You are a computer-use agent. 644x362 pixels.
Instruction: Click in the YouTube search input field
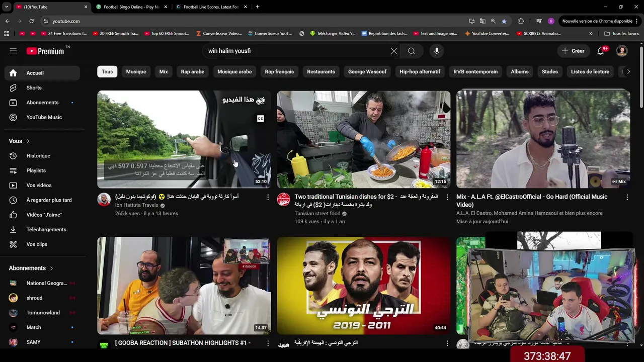click(x=297, y=51)
